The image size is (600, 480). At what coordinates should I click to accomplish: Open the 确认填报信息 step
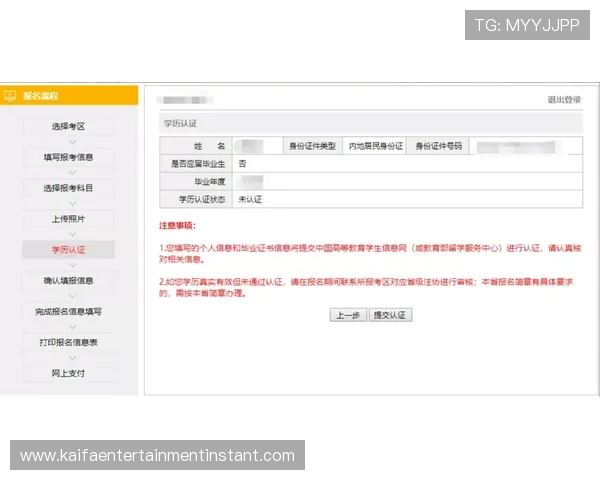(x=68, y=281)
